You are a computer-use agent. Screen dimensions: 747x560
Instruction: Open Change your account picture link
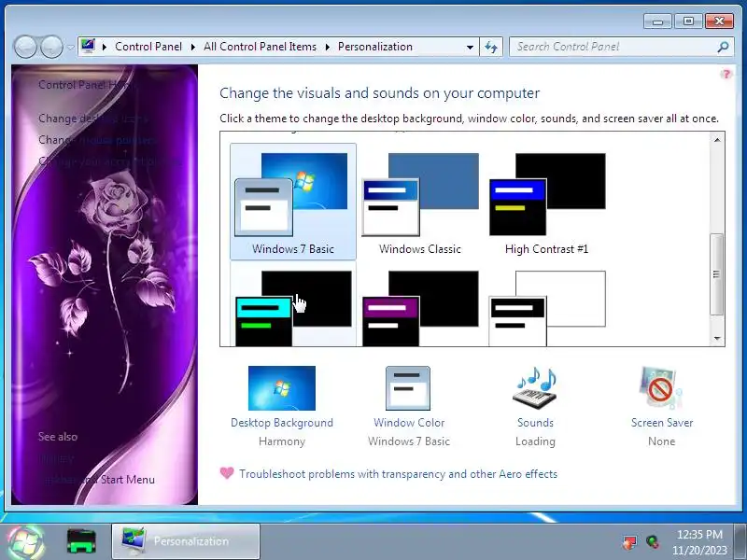pos(109,161)
